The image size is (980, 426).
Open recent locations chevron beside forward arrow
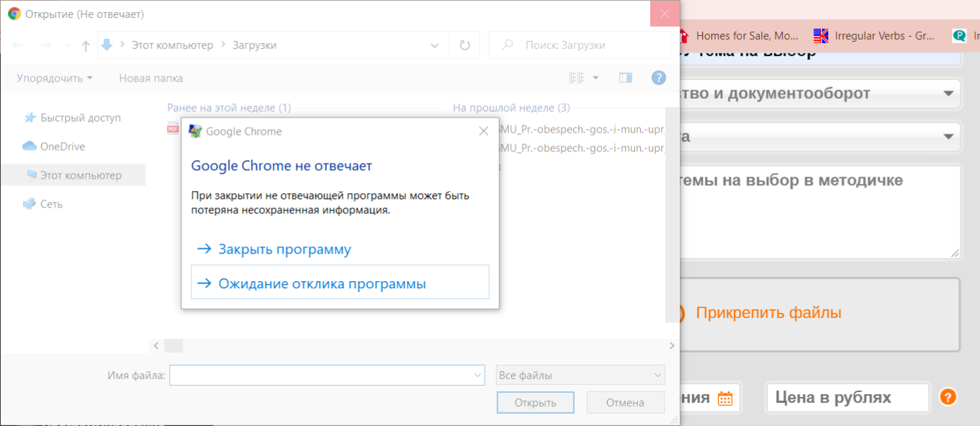pos(68,45)
